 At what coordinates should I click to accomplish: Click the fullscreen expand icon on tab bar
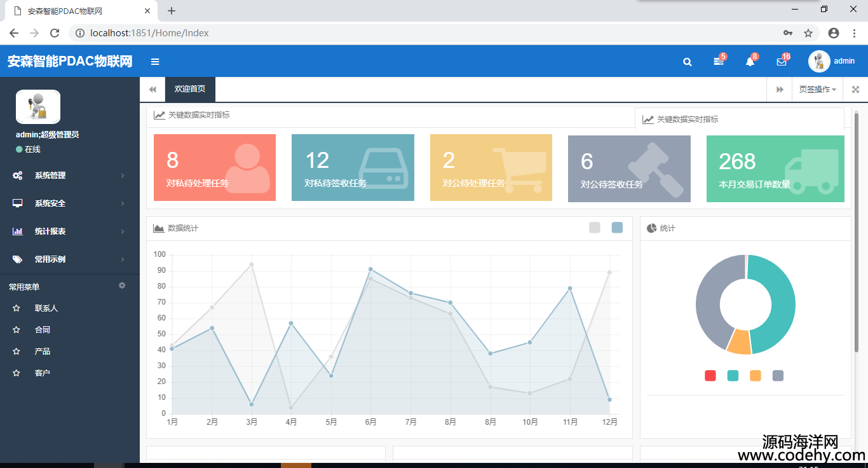(855, 90)
